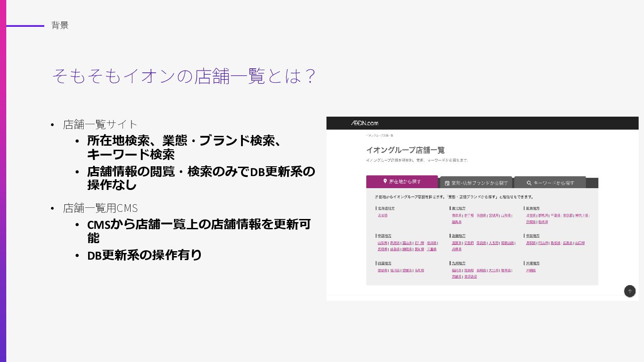Open the 徳島県 link
Image resolution: width=644 pixels, height=362 pixels.
pos(382,270)
